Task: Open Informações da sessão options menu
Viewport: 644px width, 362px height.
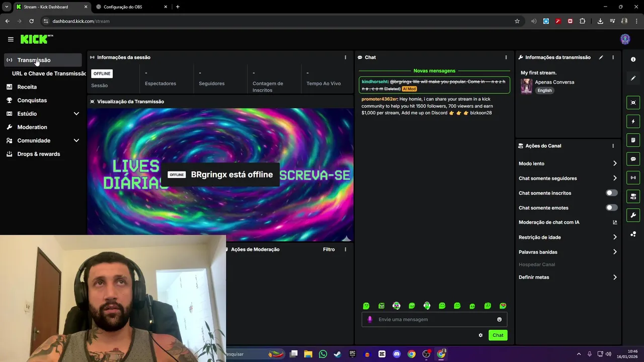Action: point(345,57)
